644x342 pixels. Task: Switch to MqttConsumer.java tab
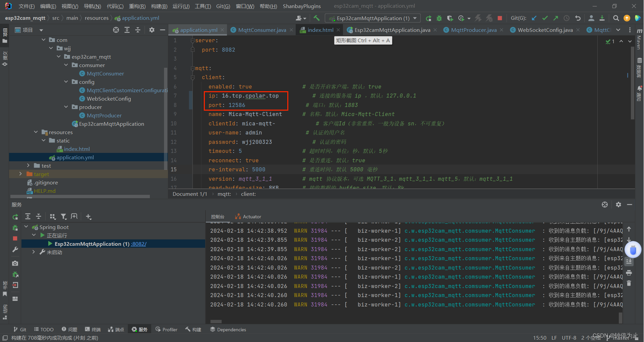pyautogui.click(x=262, y=30)
